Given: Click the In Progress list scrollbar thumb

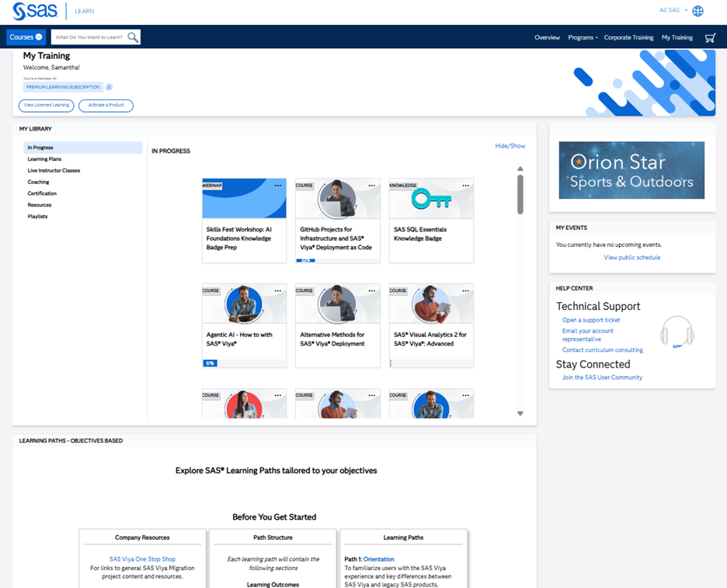Looking at the screenshot, I should (520, 194).
